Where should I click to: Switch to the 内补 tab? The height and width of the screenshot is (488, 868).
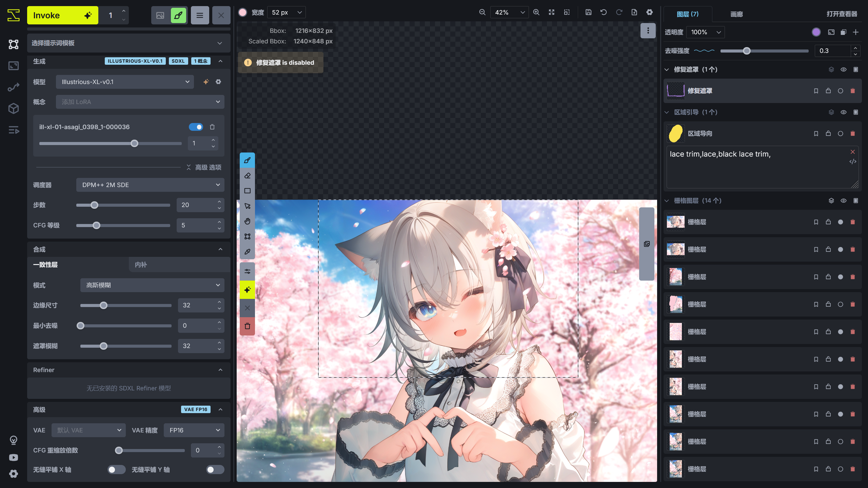coord(141,265)
